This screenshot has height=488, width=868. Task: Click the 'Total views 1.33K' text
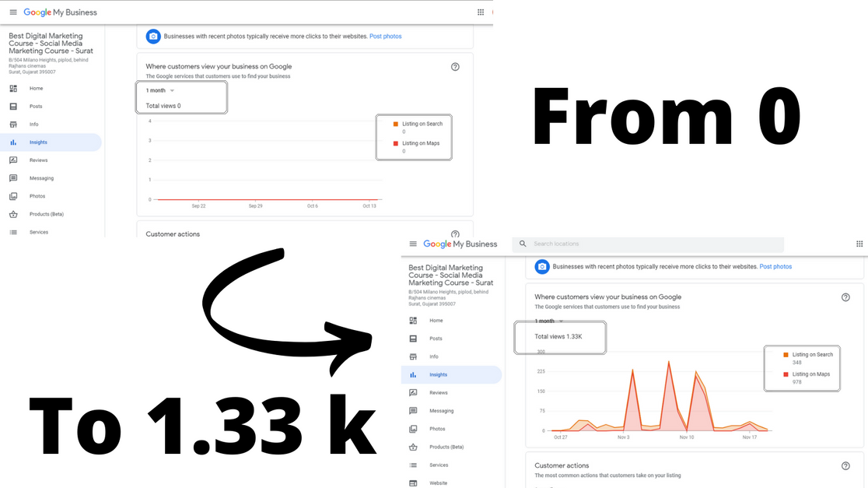pyautogui.click(x=558, y=337)
